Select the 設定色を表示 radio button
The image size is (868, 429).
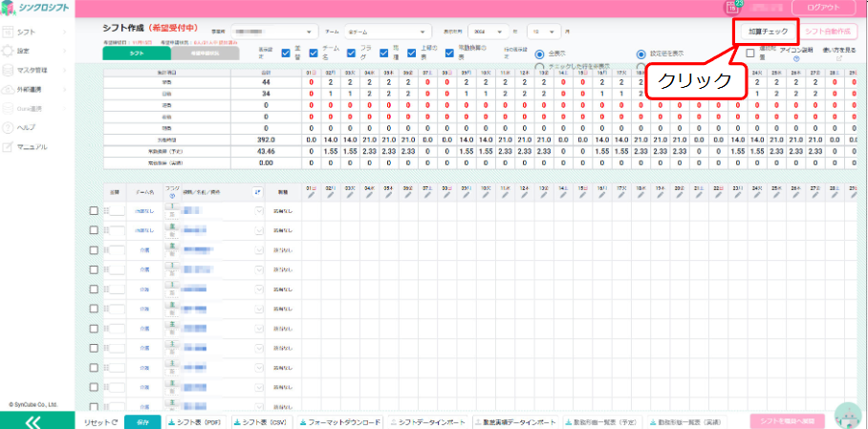[x=641, y=54]
